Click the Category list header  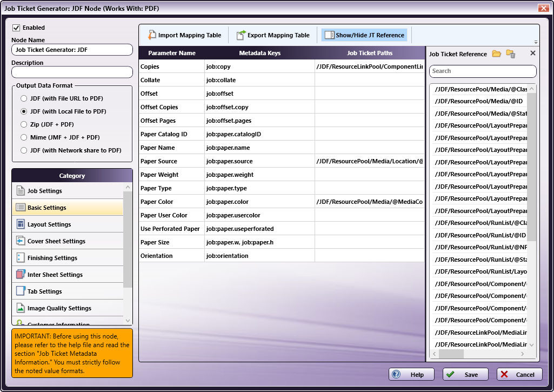point(72,176)
